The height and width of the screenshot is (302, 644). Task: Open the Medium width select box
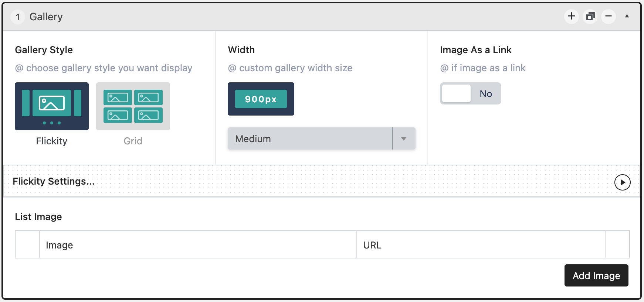(310, 139)
